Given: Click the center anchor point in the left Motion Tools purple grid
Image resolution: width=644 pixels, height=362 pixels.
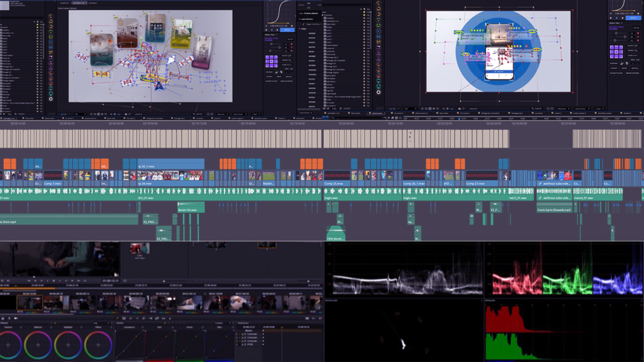Looking at the screenshot, I should (271, 61).
